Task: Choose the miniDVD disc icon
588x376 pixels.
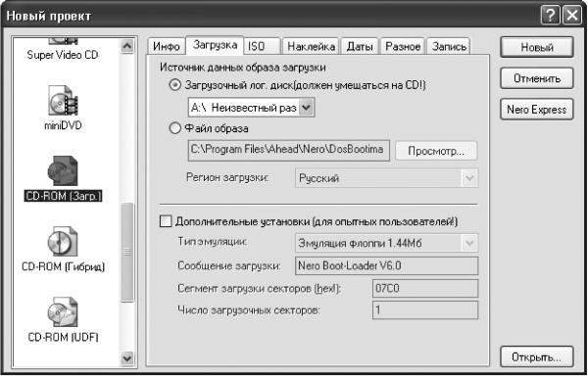Action: click(x=63, y=101)
